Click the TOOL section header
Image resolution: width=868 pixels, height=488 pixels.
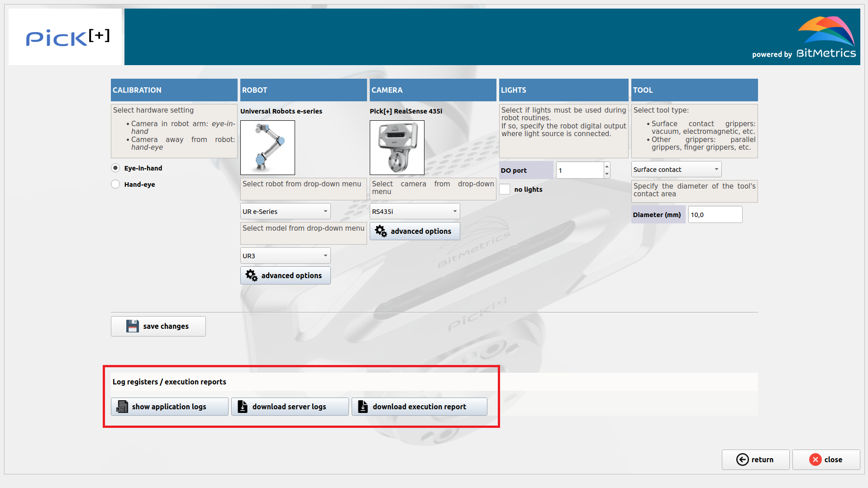tap(695, 90)
